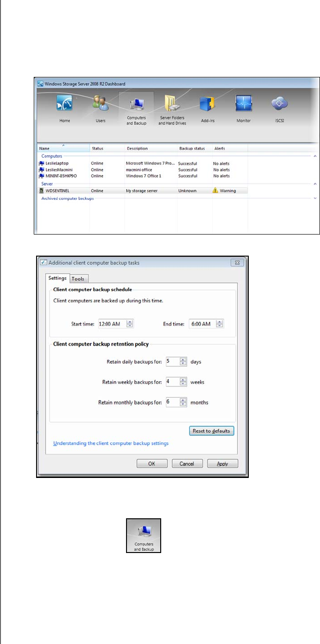
Task: Adjust the Start time spinner
Action: [x=130, y=324]
